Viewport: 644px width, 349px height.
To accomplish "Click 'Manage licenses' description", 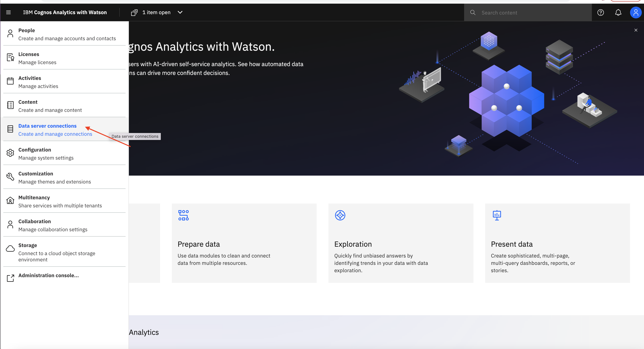I will pos(37,62).
